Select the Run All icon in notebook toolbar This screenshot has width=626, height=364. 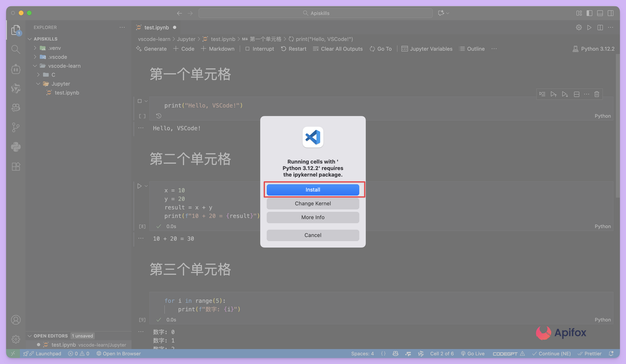point(590,27)
